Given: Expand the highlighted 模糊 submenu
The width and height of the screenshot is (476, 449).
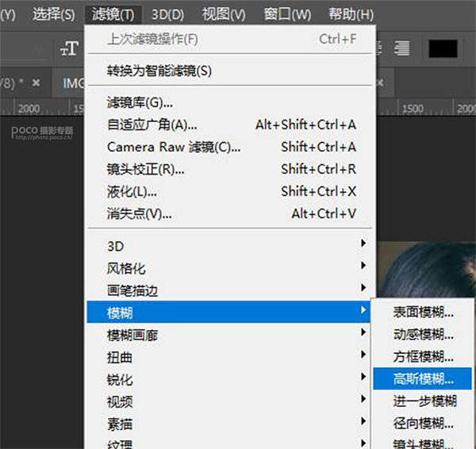Looking at the screenshot, I should (228, 312).
